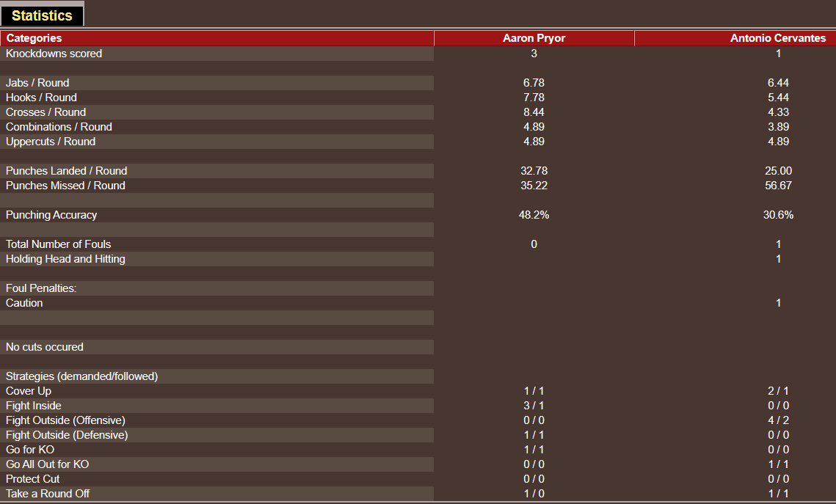Select the Jabs / Round statistic
The image size is (836, 504).
(36, 82)
